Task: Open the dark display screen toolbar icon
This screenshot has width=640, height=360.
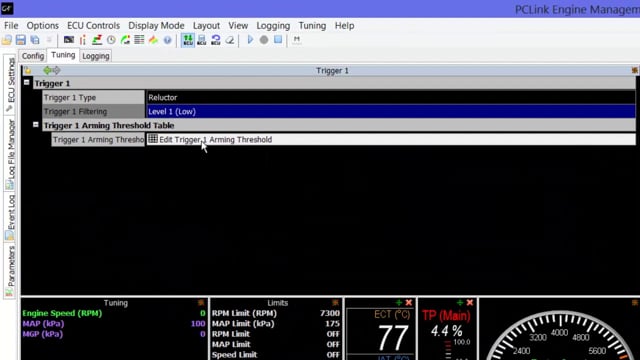Action: pos(69,40)
